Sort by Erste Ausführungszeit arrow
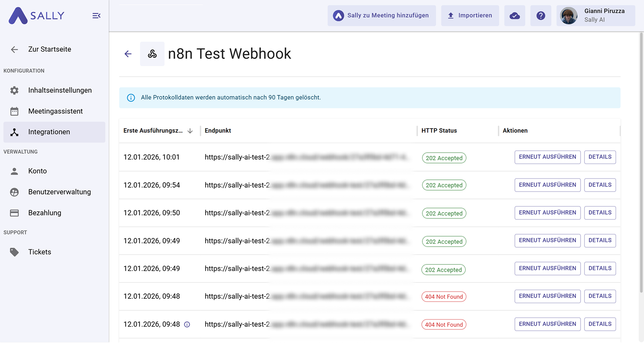Screen dimensions: 644x347 (190, 131)
